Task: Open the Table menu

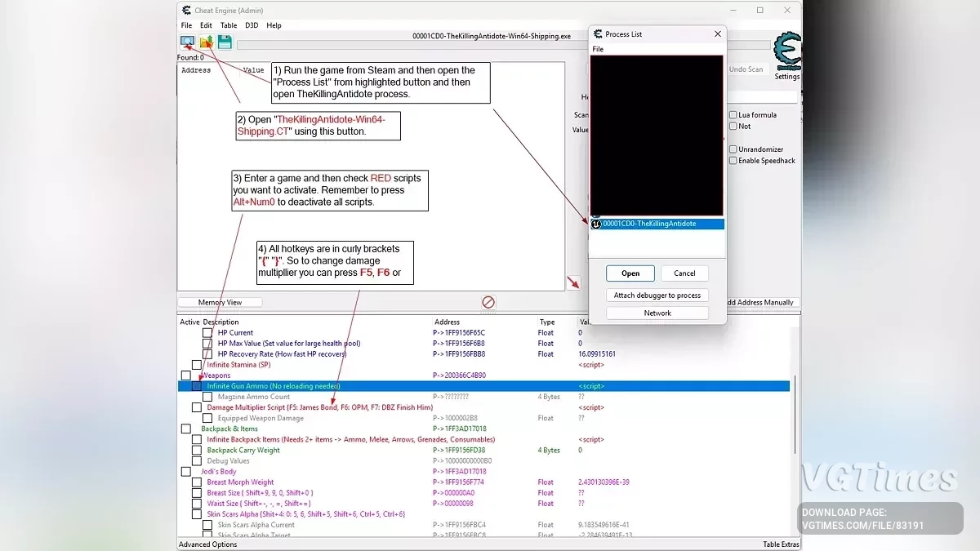Action: point(229,25)
